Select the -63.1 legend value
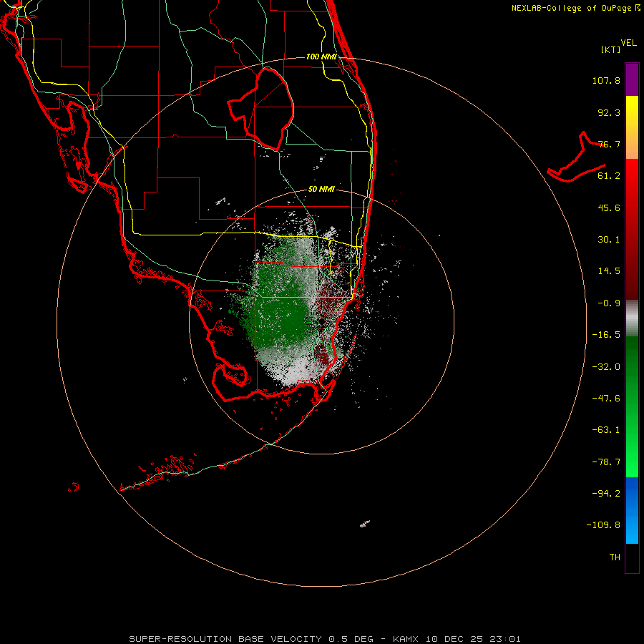Screen dimensions: 644x644 (606, 430)
